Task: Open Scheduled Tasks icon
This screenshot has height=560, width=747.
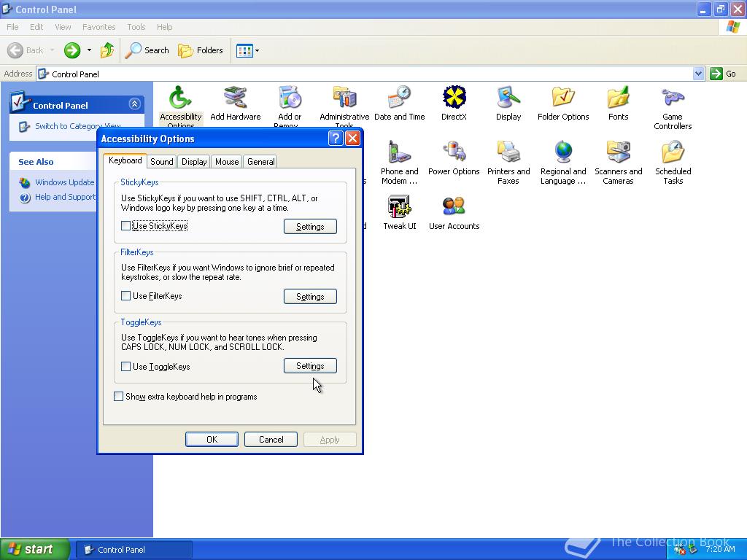Action: point(673,163)
